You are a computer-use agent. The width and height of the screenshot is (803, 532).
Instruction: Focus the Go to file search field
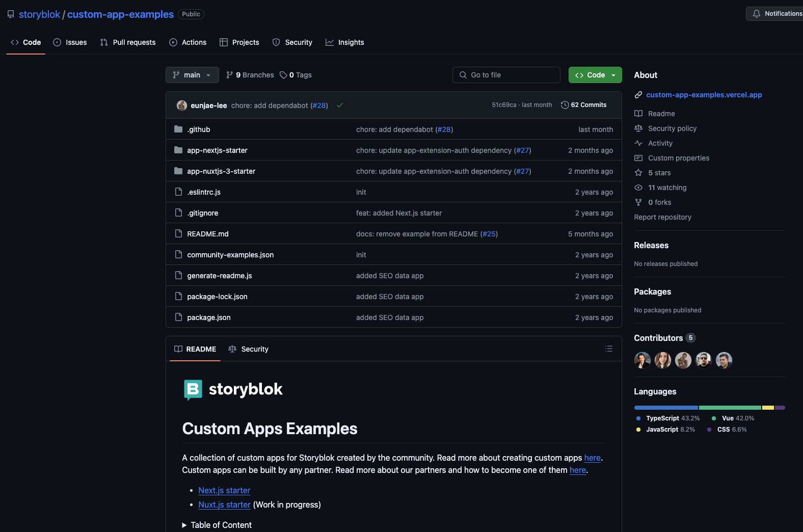506,75
